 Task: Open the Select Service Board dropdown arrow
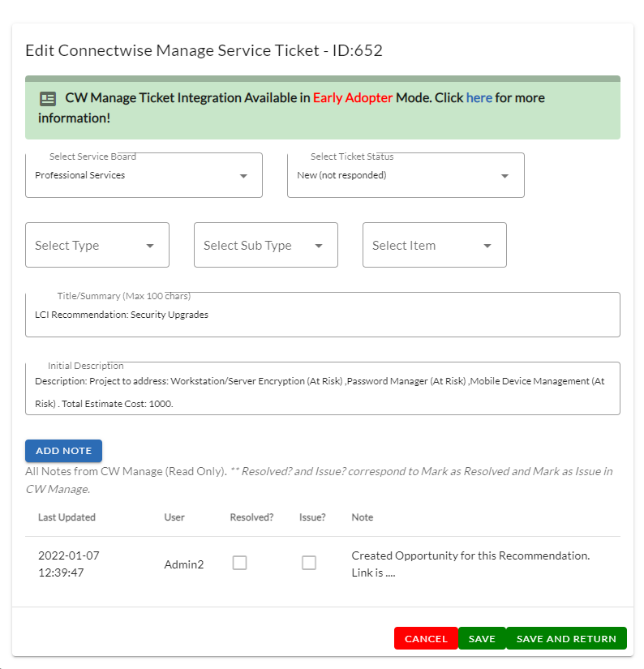tap(243, 176)
